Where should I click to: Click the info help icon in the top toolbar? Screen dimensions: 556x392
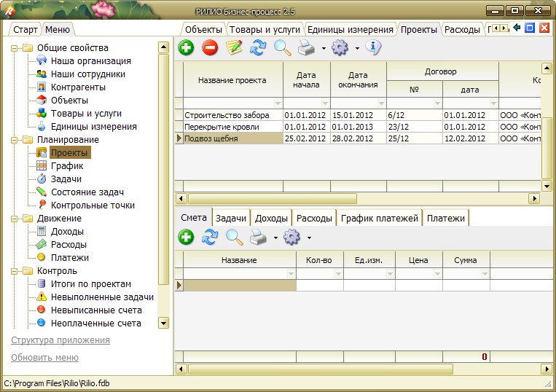point(373,48)
